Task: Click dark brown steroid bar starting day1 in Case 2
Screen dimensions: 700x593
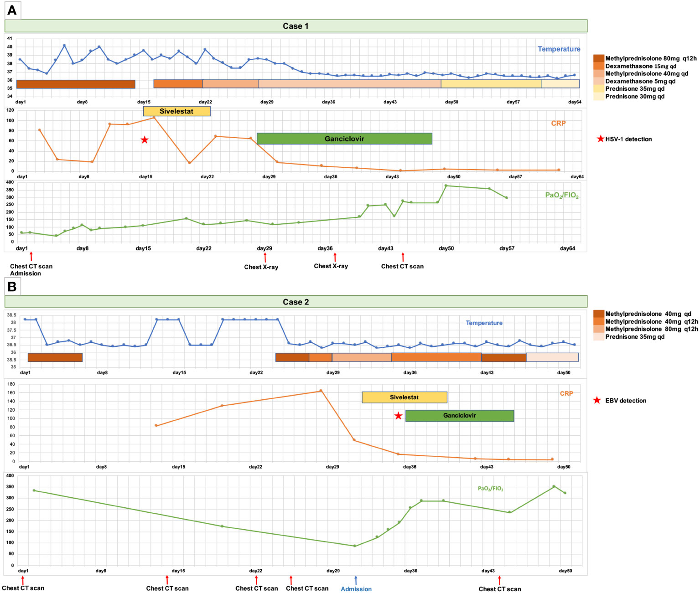Action: coord(55,357)
